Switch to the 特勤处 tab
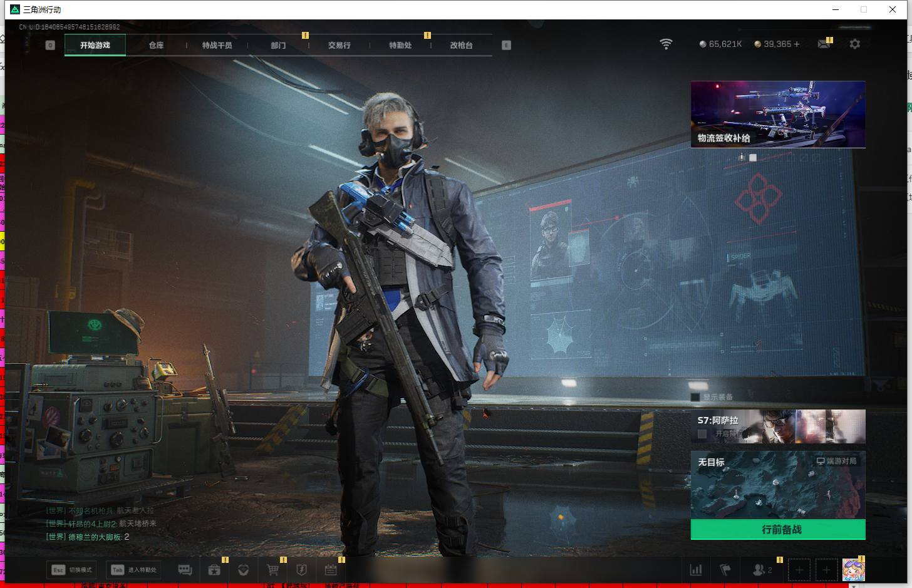 click(400, 45)
